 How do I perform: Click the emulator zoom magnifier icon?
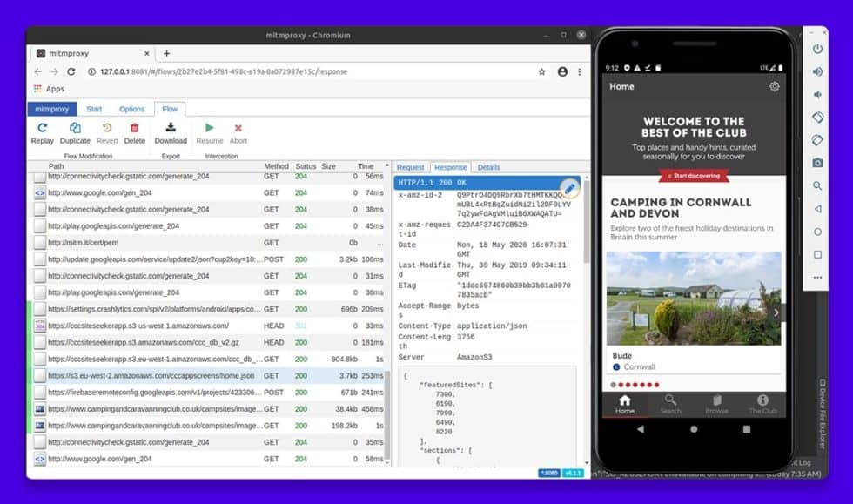point(817,185)
